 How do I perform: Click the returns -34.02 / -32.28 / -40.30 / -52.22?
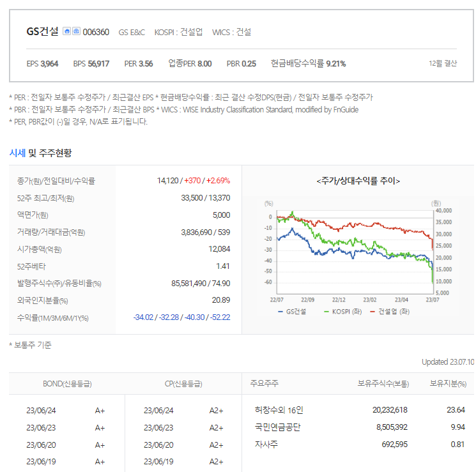click(x=182, y=317)
